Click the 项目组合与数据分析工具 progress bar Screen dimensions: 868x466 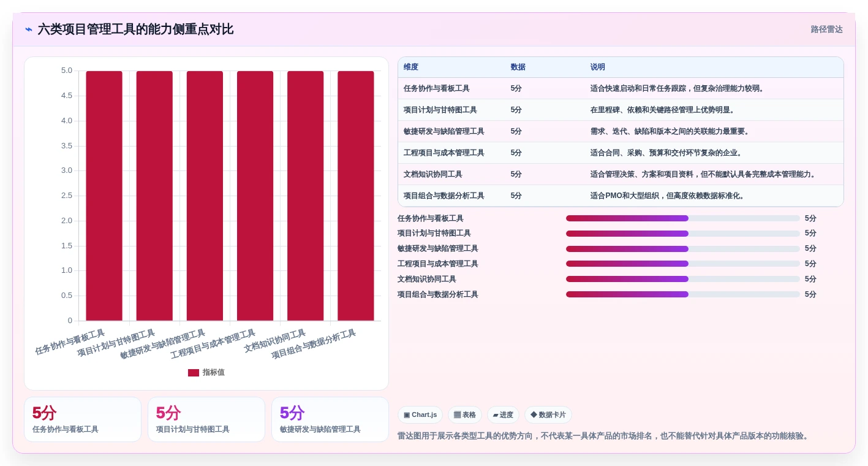(682, 294)
